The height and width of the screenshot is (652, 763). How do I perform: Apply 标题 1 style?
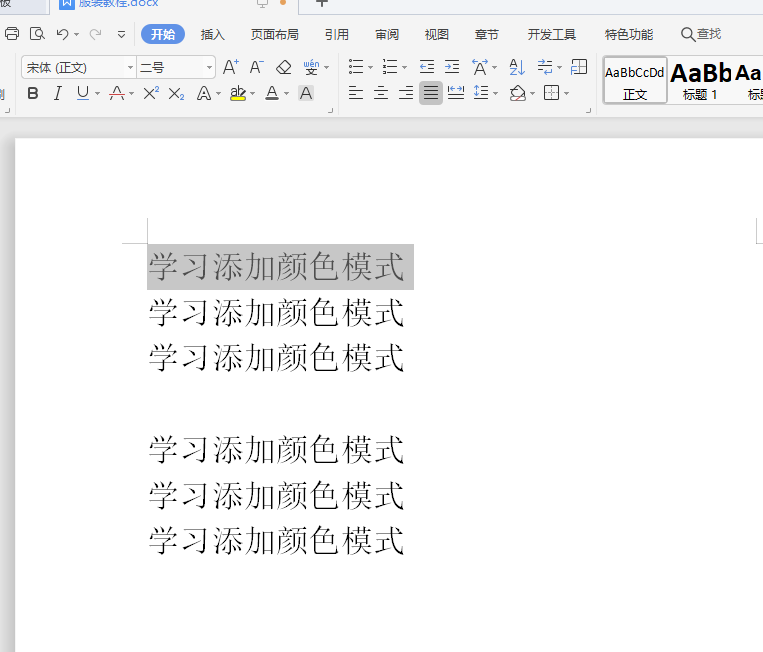[700, 80]
